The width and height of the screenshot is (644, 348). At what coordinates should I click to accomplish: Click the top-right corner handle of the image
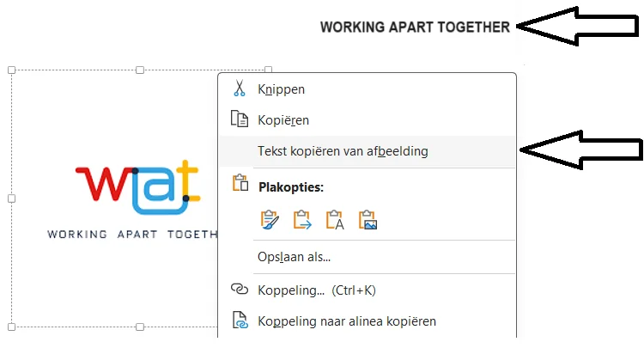[x=268, y=70]
